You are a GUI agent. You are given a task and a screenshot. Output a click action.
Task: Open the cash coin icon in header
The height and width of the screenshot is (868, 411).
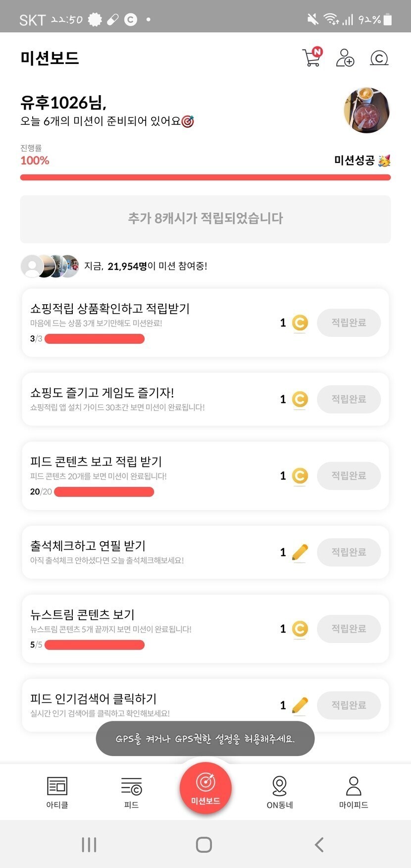(379, 58)
